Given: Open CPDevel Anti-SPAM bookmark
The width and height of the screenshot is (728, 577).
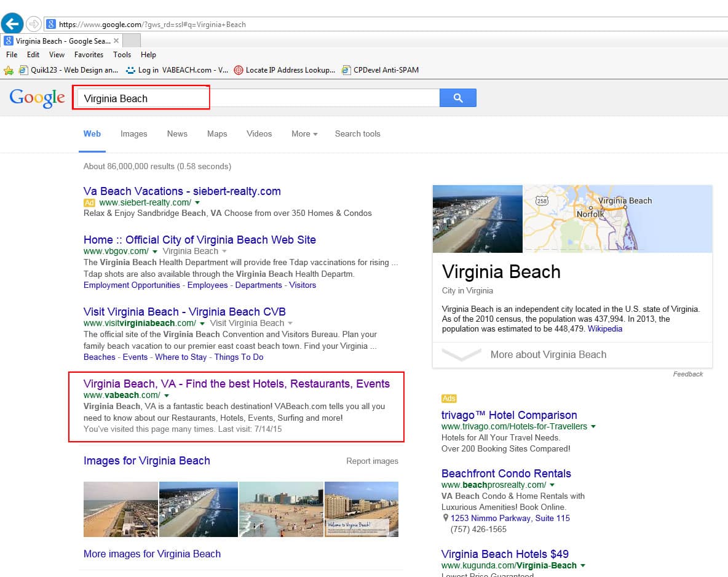Looking at the screenshot, I should coord(380,70).
